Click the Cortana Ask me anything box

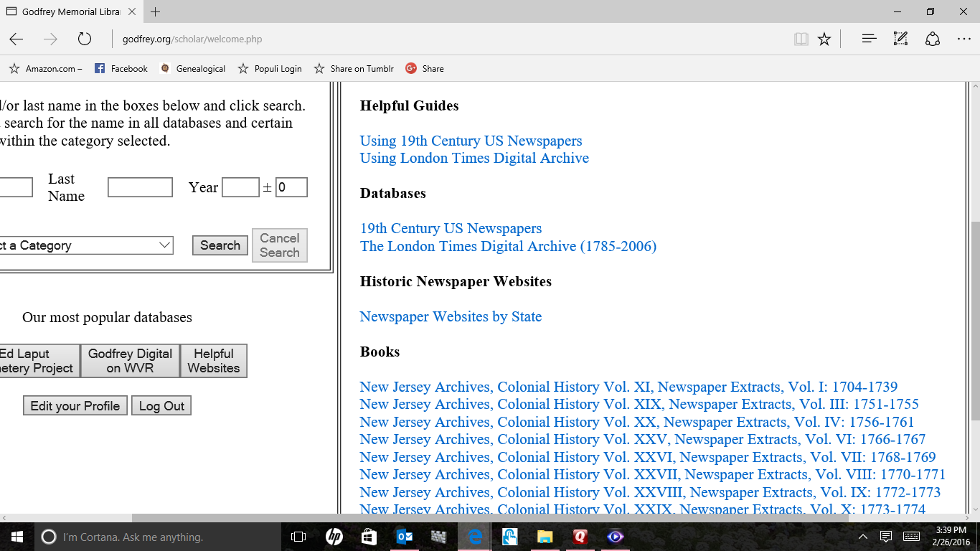pyautogui.click(x=158, y=537)
